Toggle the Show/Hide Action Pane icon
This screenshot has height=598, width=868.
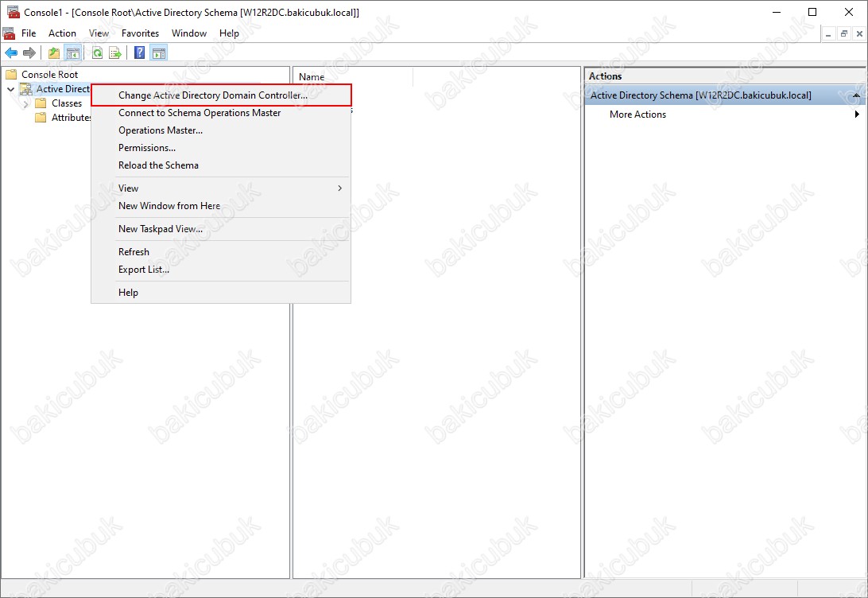coord(159,52)
